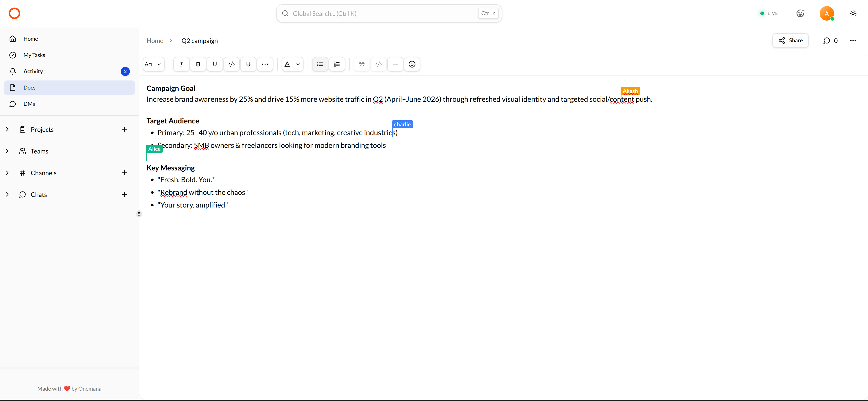Insert a blockquote
Viewport: 868px width, 401px height.
tap(362, 64)
